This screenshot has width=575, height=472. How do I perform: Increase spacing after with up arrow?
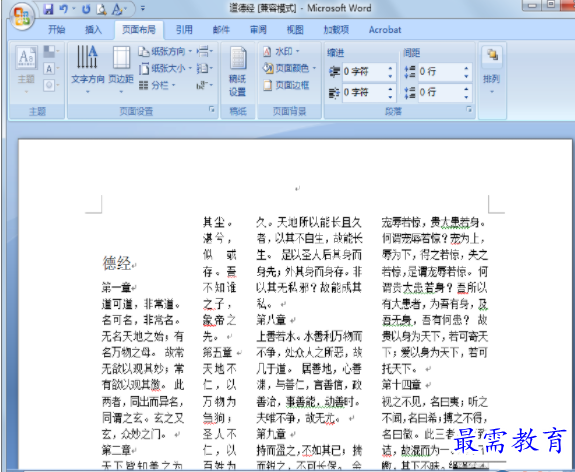click(x=466, y=88)
